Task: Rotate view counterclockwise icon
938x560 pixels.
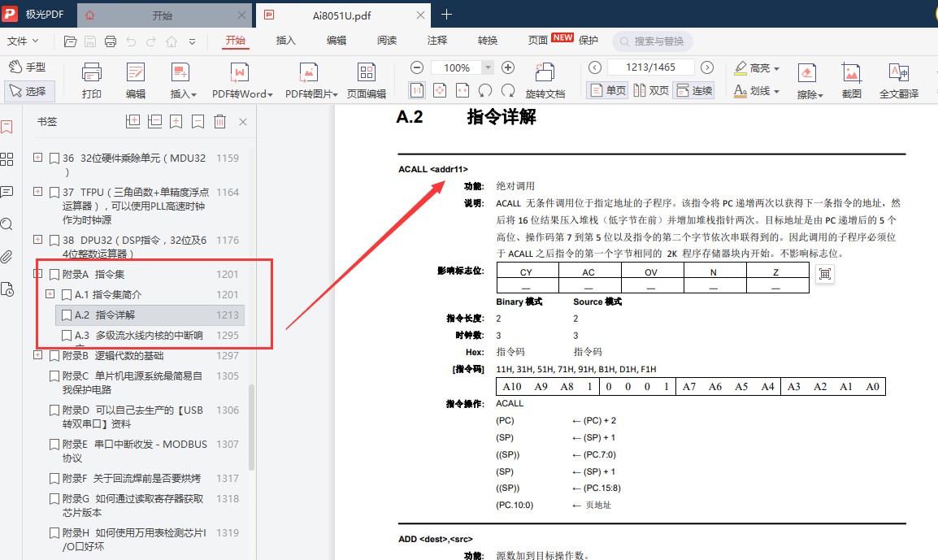Action: coord(485,90)
